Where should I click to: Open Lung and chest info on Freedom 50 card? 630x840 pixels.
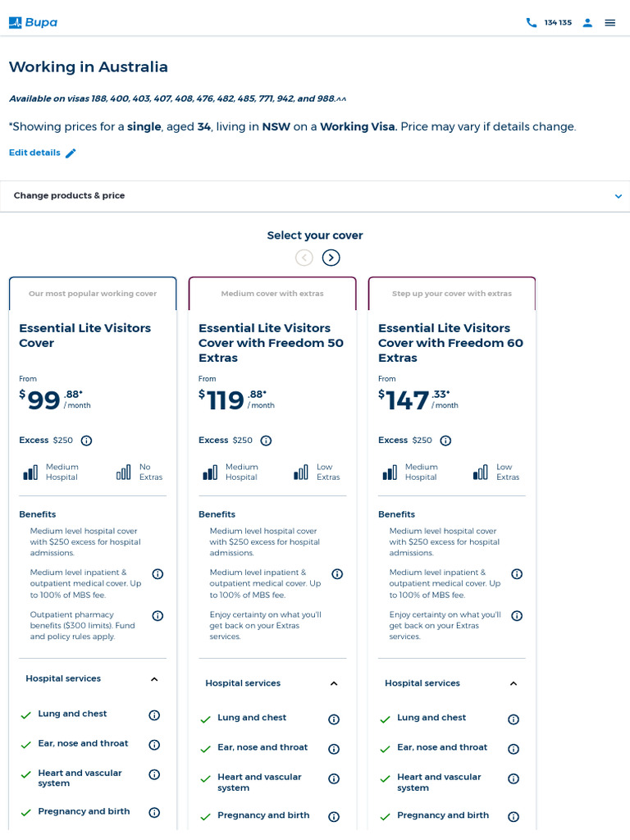click(334, 719)
